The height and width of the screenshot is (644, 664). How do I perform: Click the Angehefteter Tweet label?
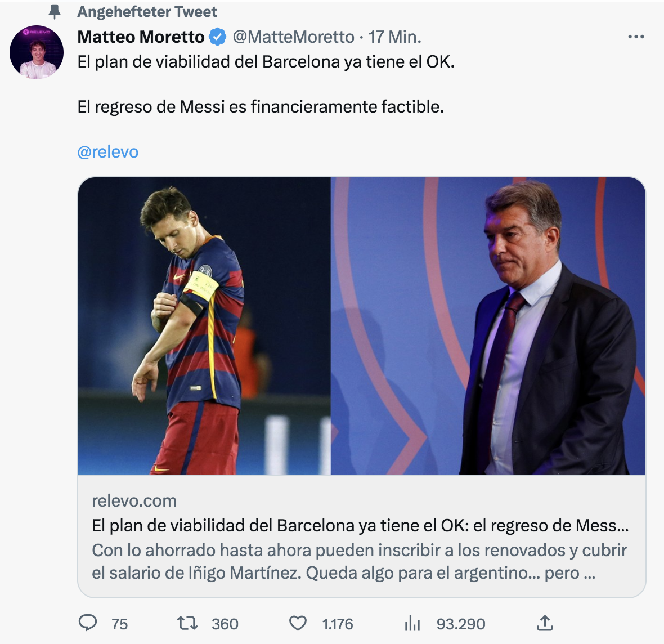coord(147,12)
